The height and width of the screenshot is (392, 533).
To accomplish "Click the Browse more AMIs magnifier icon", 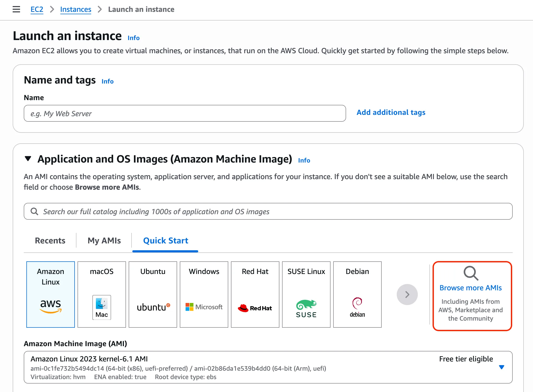I will click(x=471, y=273).
